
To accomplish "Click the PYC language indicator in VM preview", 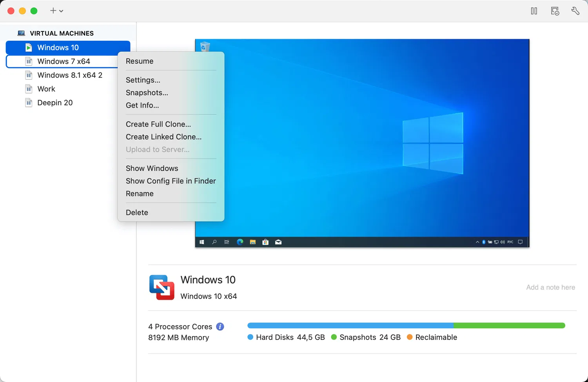I will [510, 242].
